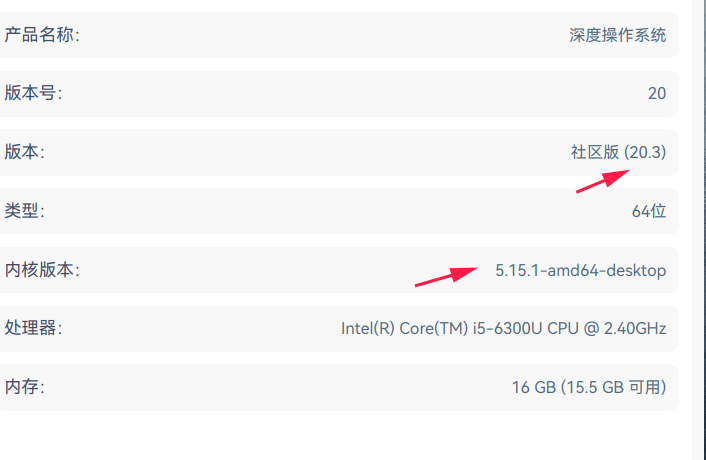Select the 5.15.1-amd64-desktop kernel value
The width and height of the screenshot is (706, 460).
pyautogui.click(x=580, y=269)
